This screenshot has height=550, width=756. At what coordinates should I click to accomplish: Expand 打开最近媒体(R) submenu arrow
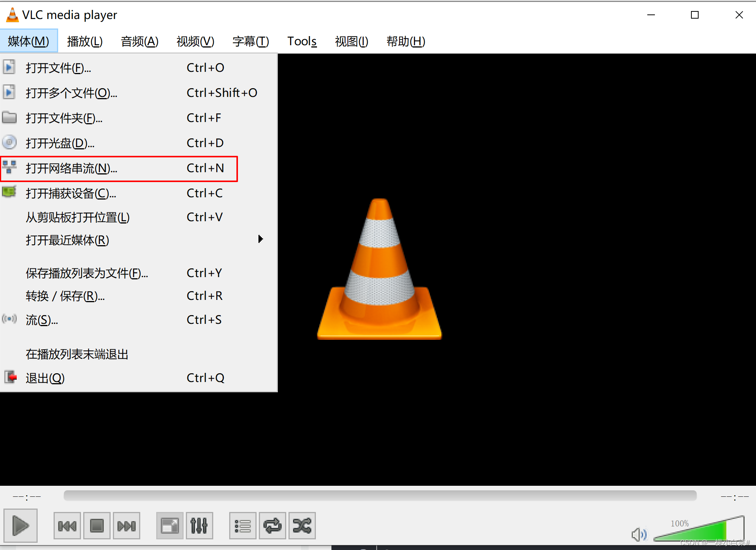tap(260, 239)
